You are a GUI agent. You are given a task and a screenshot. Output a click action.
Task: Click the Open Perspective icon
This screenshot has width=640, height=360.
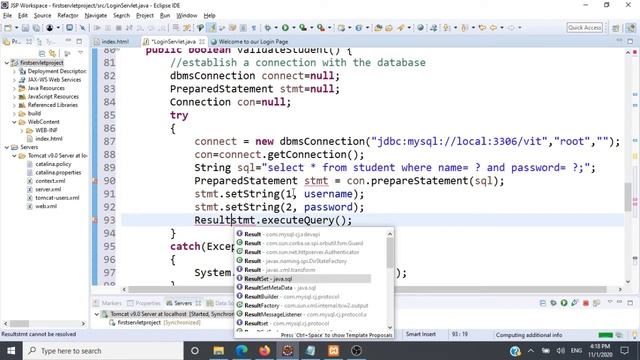616,28
